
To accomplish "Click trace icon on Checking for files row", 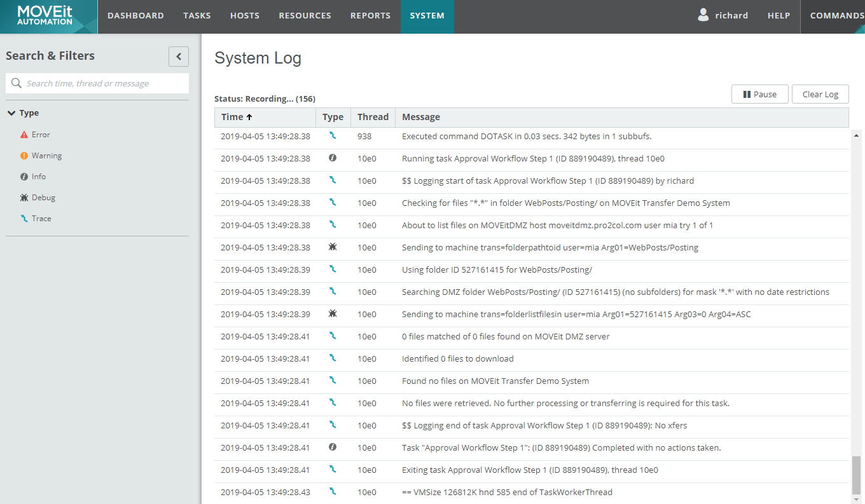I will click(332, 202).
